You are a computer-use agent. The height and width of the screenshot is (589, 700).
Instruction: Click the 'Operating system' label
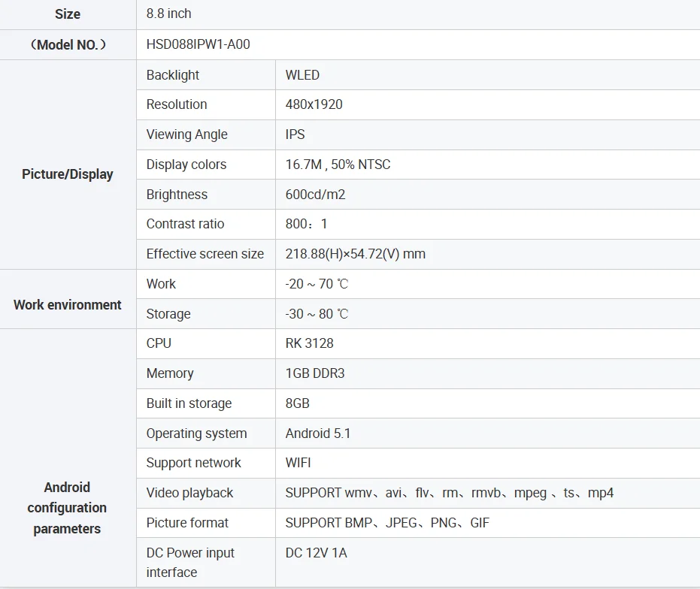click(196, 433)
